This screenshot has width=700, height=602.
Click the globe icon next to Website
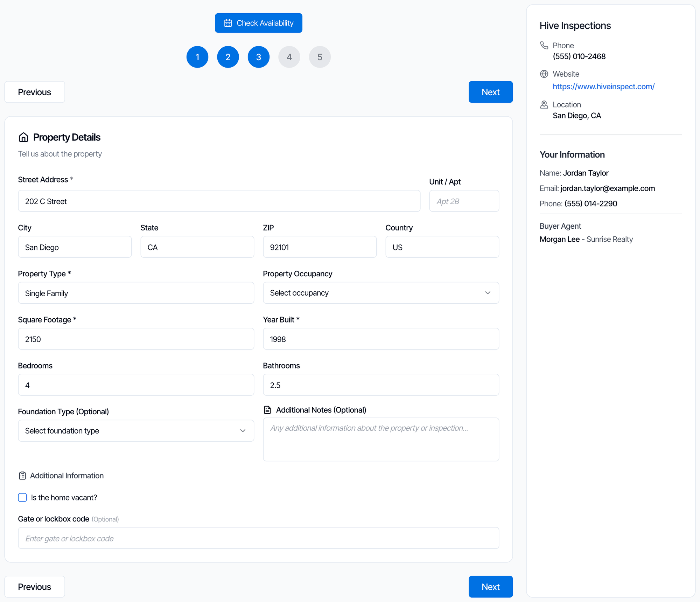pyautogui.click(x=544, y=74)
